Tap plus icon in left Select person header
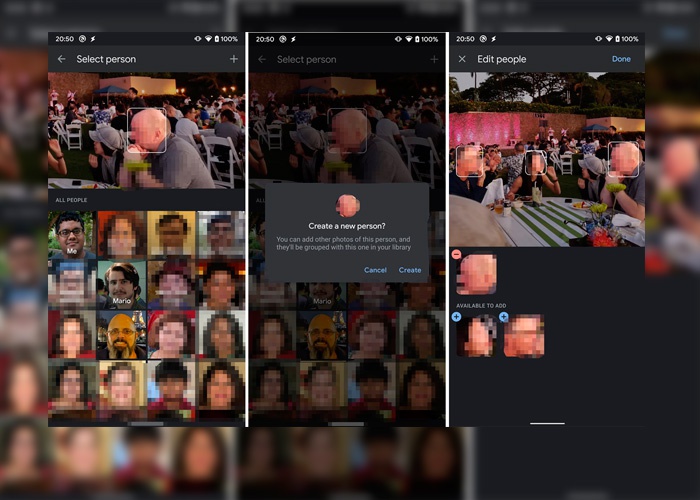This screenshot has height=500, width=700. (x=233, y=59)
